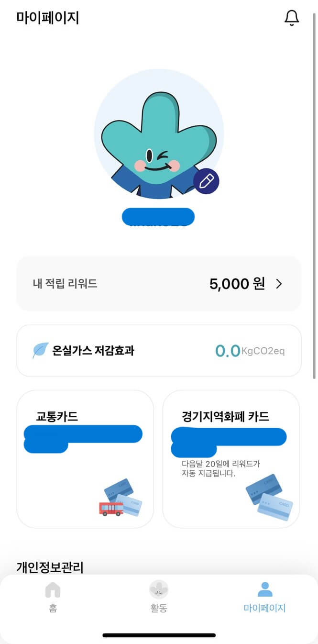Open 내 적립 리워드 section
This screenshot has width=318, height=644.
tap(159, 283)
